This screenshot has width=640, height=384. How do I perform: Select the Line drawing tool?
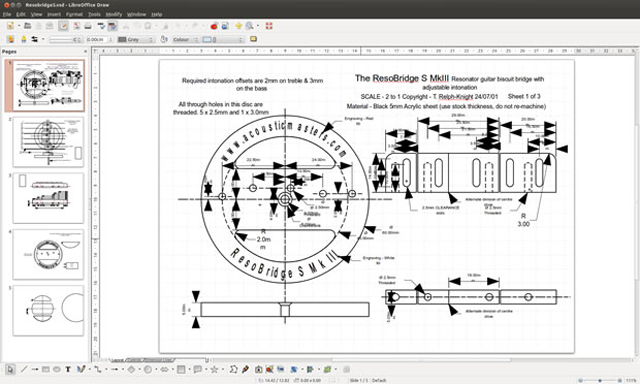(24, 369)
